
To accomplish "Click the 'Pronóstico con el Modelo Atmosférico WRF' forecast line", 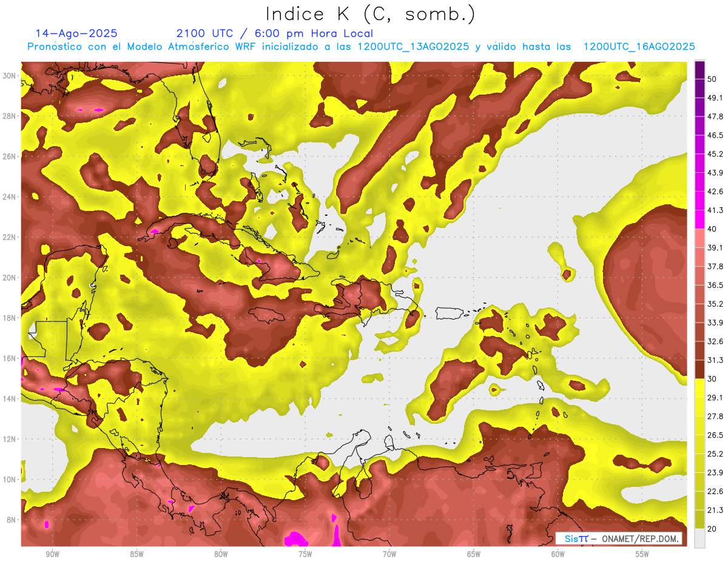I will (x=361, y=47).
